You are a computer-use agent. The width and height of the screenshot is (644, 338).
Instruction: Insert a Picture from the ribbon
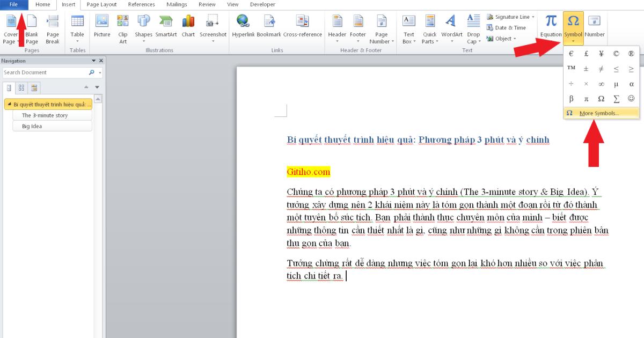click(x=101, y=26)
